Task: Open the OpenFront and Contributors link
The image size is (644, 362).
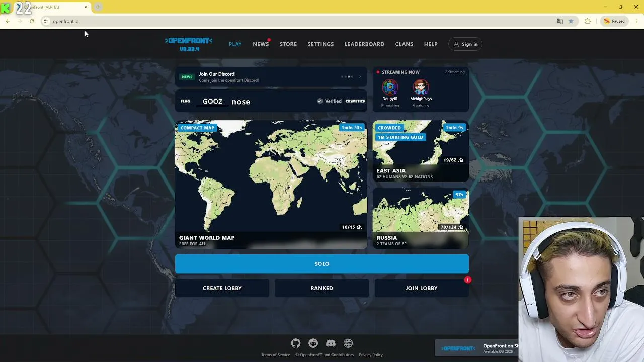Action: [325, 355]
